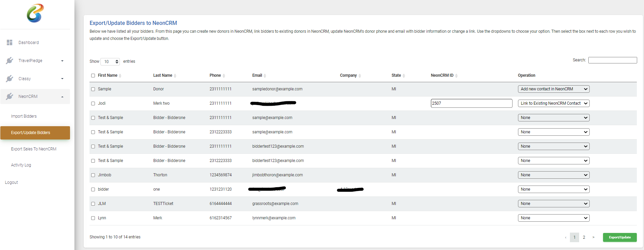Screen dimensions: 644x250
Task: Click last name TESTTicket cell
Action: coord(163,204)
